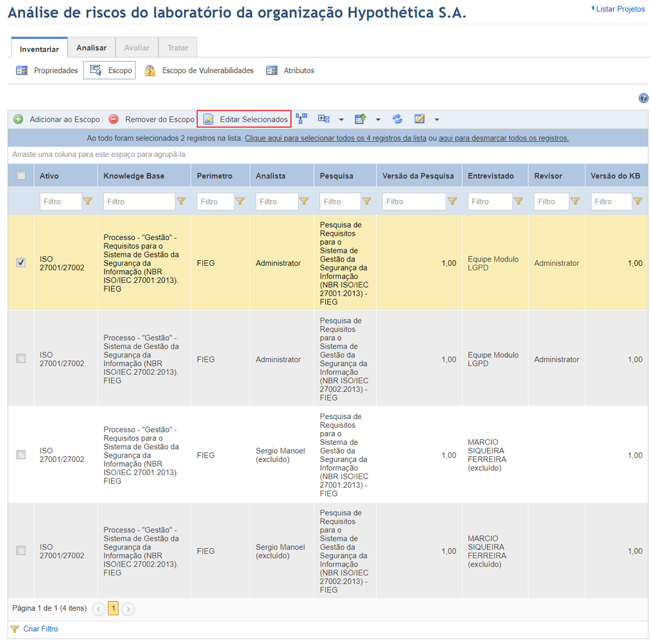Click the export table green arrow icon
651x644 pixels.
point(360,119)
